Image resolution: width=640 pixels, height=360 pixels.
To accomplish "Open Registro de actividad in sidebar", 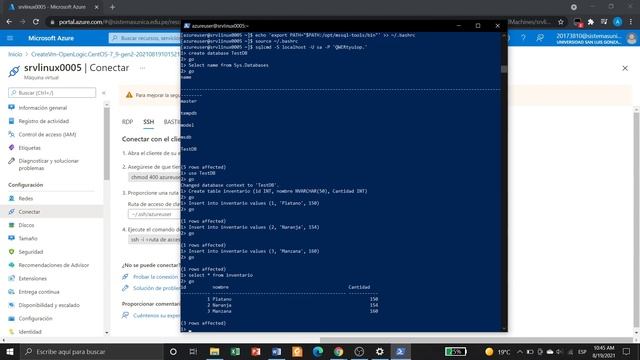I will [x=43, y=121].
